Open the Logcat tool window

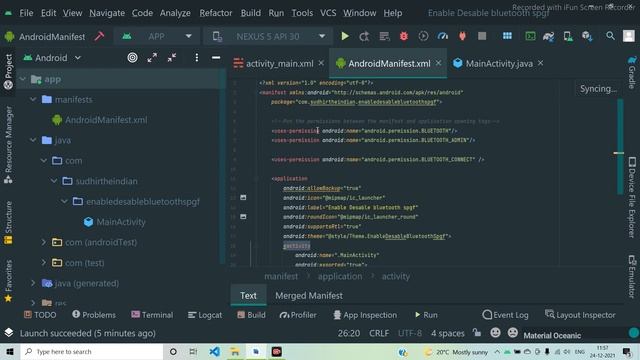tap(205, 315)
